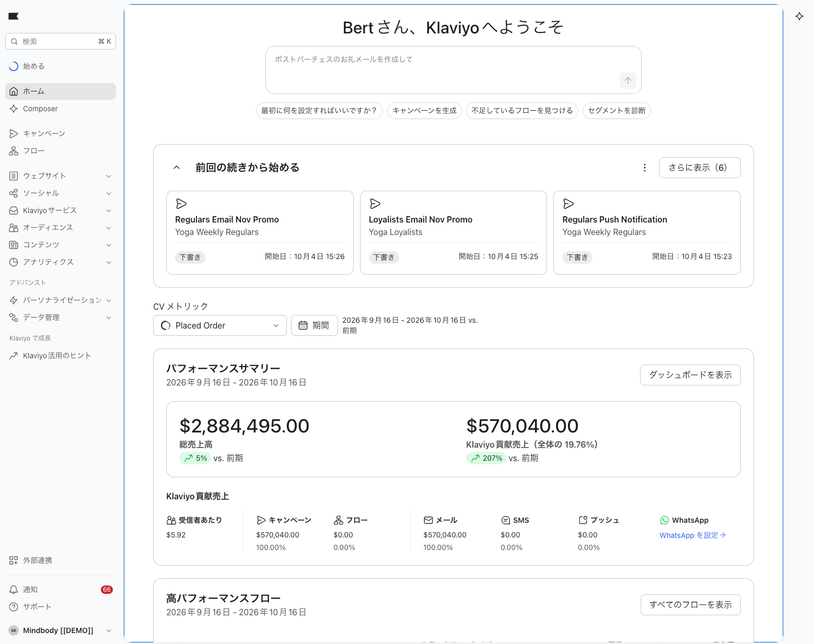Click the 通知 bell icon in sidebar
813x644 pixels.
[x=14, y=590]
